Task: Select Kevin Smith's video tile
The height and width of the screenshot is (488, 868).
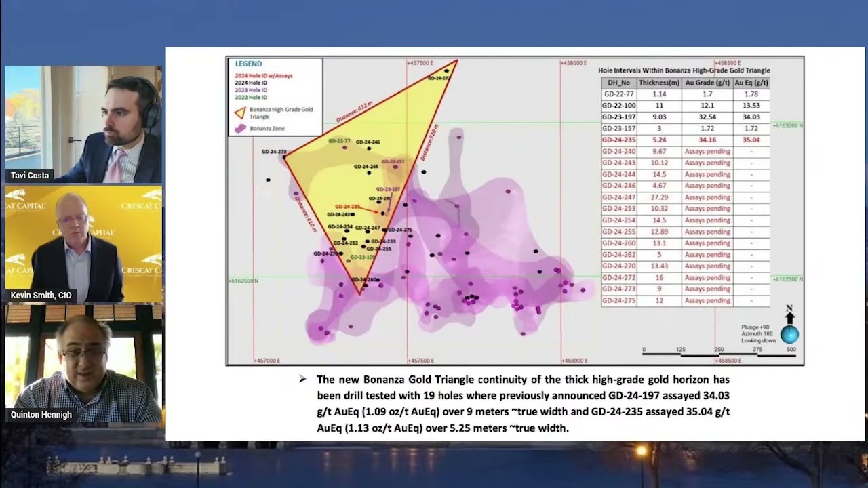Action: (83, 244)
